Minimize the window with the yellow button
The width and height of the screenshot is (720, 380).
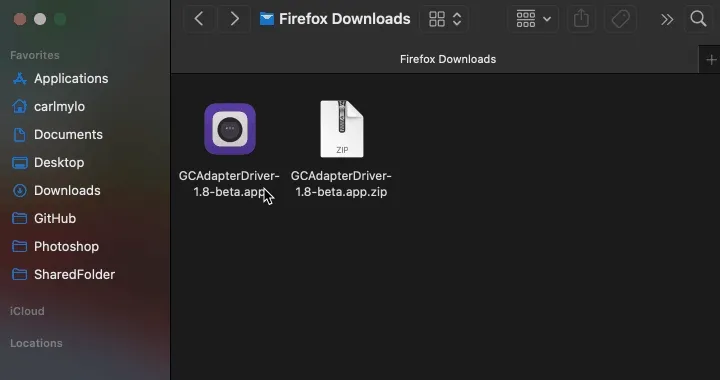click(40, 19)
